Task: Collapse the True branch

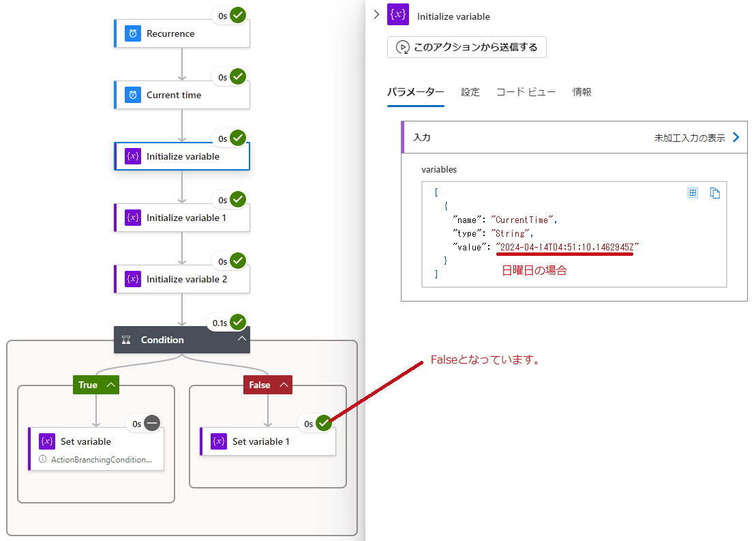Action: (x=111, y=385)
